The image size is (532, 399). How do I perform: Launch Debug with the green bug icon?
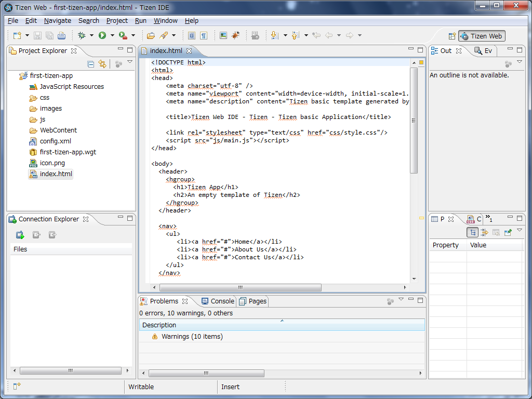[82, 35]
